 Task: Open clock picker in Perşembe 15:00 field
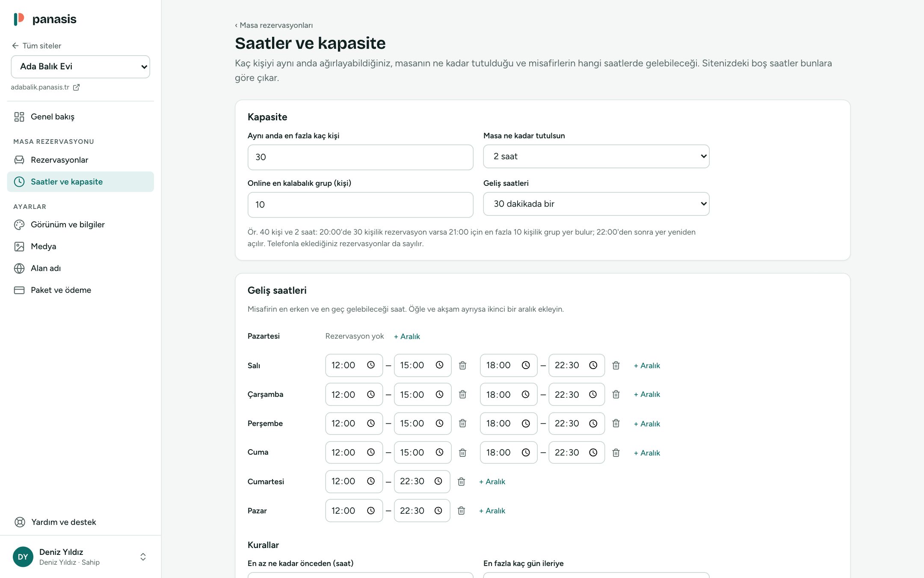tap(439, 423)
